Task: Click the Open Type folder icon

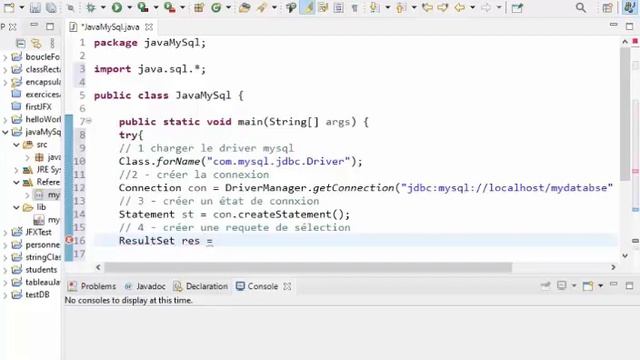Action: pos(244,7)
